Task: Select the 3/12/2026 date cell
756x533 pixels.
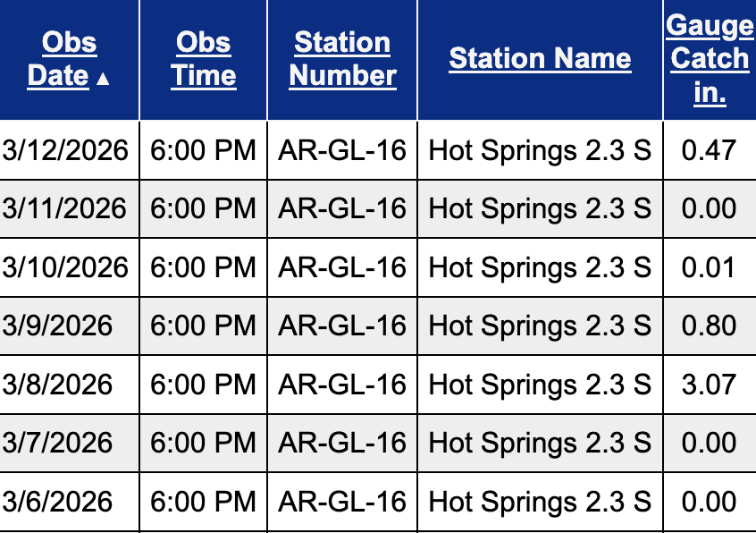Action: click(65, 149)
